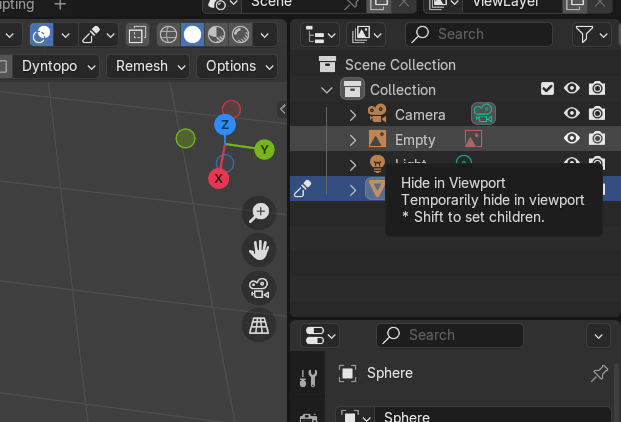The width and height of the screenshot is (621, 422).
Task: Open the overlays options dropdown arrow
Action: tap(66, 35)
